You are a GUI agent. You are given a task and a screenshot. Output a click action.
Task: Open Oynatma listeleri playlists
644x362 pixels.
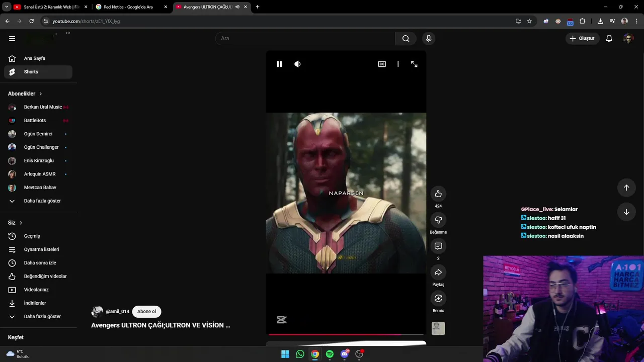click(38, 249)
